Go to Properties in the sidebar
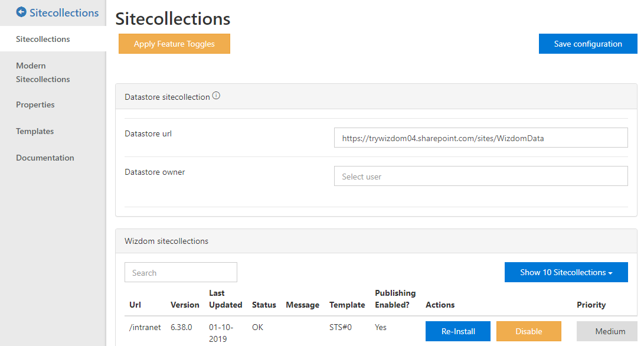The width and height of the screenshot is (644, 346). click(x=35, y=105)
